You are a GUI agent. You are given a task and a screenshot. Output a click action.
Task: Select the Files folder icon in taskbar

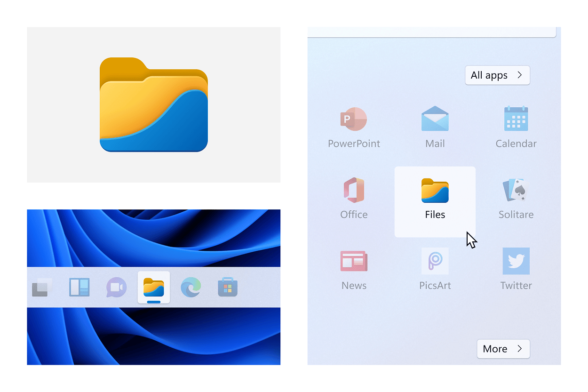tap(154, 287)
